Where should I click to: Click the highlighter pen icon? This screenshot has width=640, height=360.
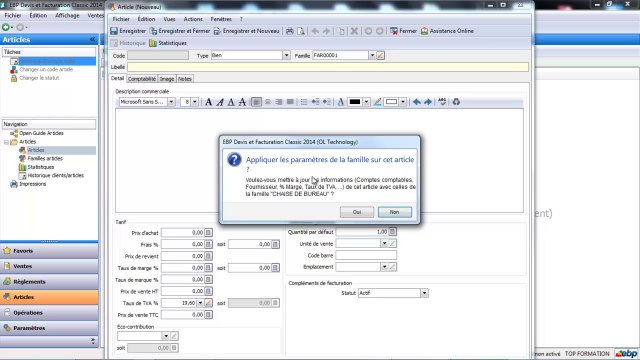378,102
